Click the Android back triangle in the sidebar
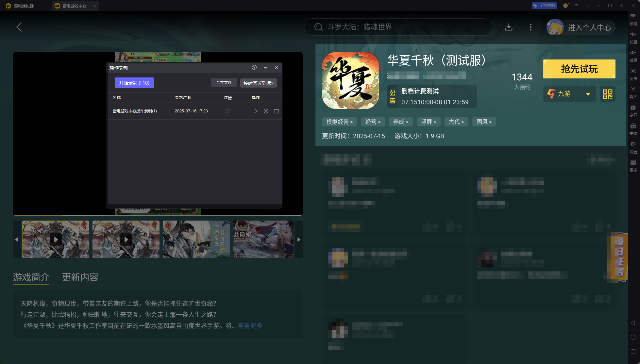 633,323
